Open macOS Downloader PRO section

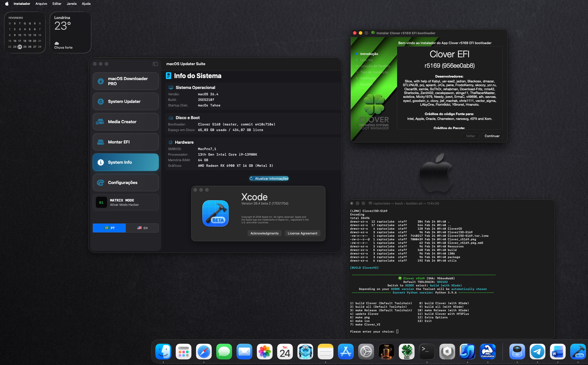[x=126, y=81]
